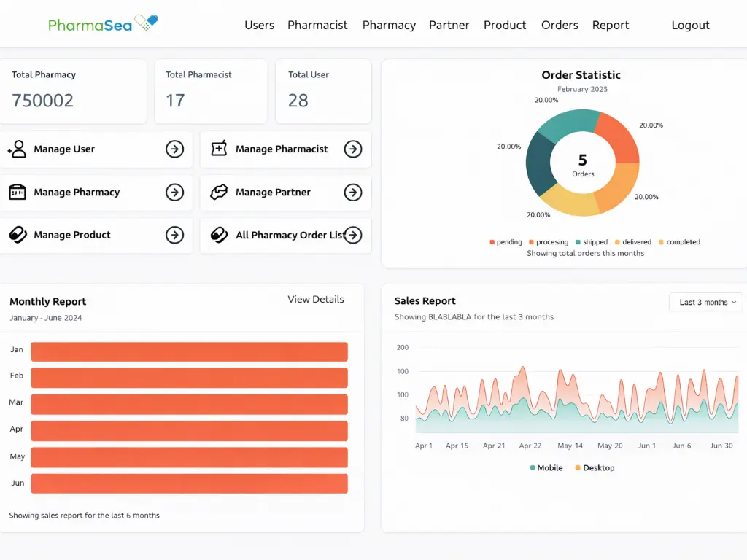
Task: Click the Logout button
Action: point(690,25)
